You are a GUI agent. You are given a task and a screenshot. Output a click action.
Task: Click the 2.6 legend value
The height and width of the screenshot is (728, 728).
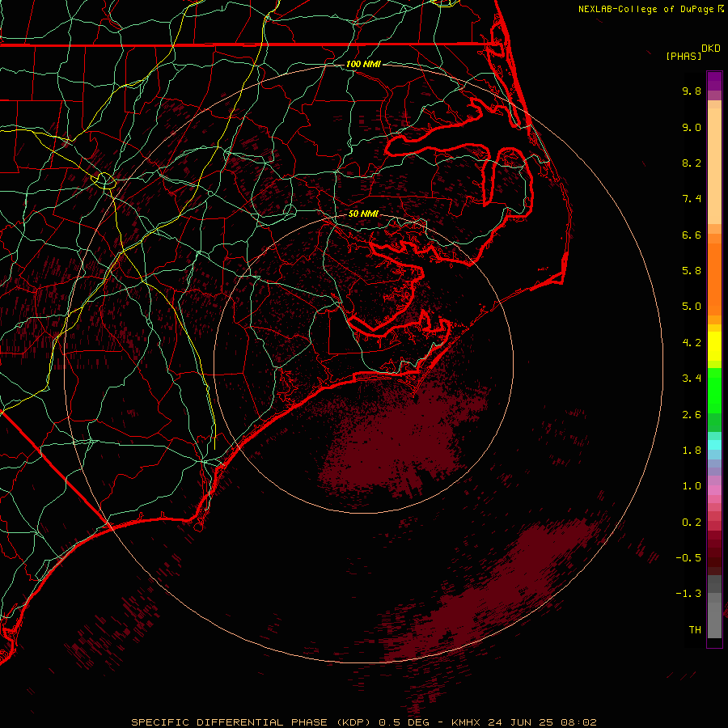692,415
